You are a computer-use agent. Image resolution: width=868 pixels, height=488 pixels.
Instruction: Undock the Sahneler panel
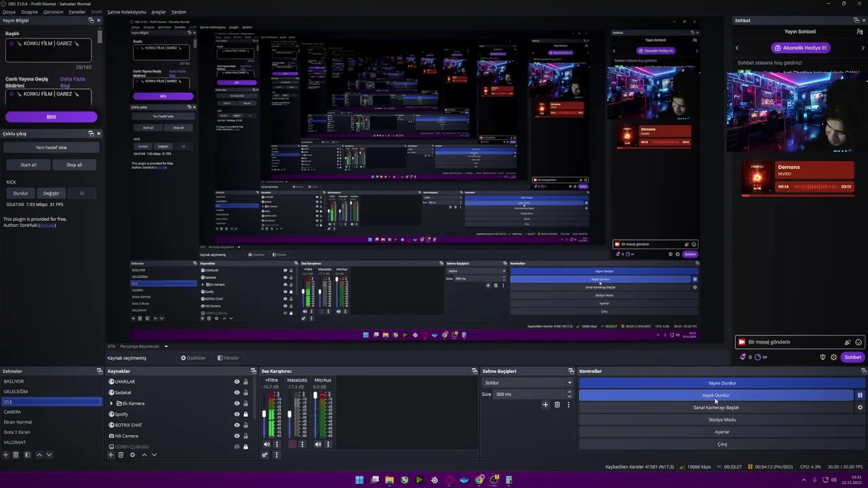(99, 371)
